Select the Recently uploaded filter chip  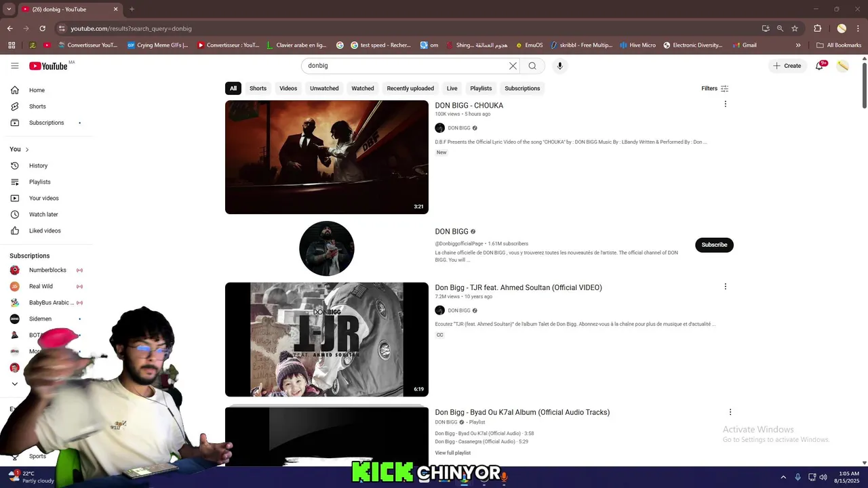coord(410,88)
